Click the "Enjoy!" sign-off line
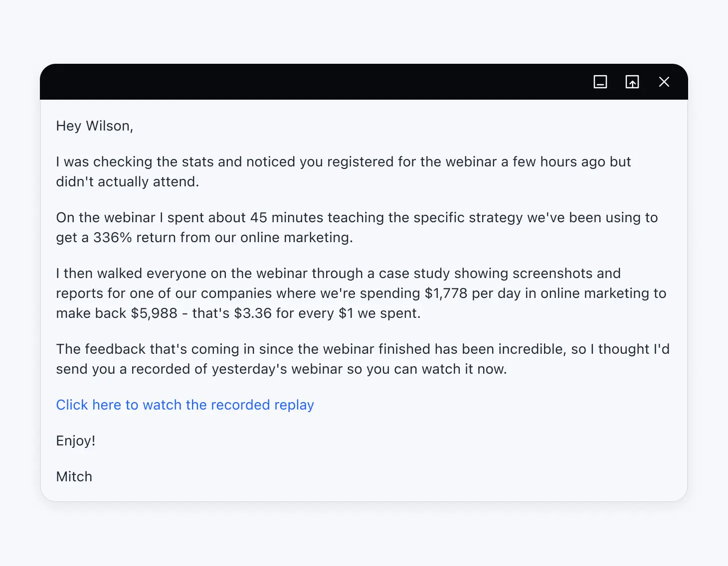Screen dimensions: 728x566 76,441
